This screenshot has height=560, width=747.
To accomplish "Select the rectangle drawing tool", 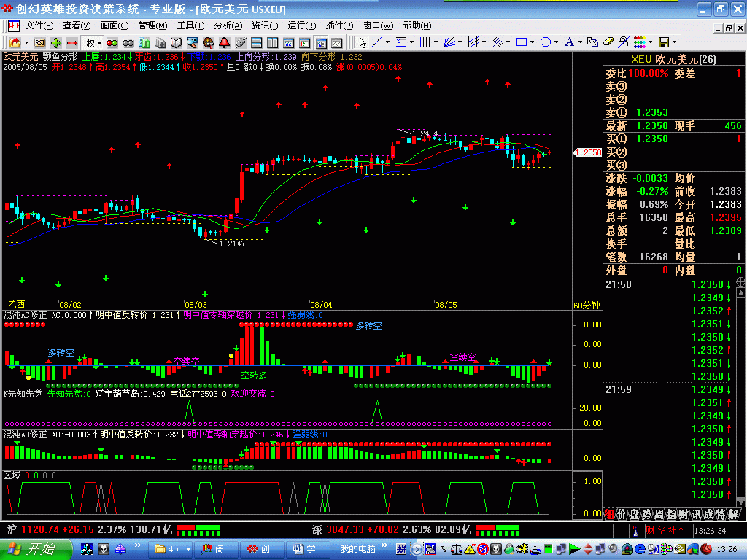I will [x=522, y=42].
